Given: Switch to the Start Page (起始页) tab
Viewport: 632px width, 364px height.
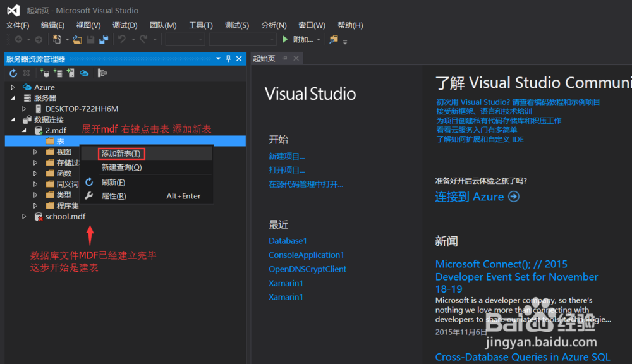Looking at the screenshot, I should point(264,58).
